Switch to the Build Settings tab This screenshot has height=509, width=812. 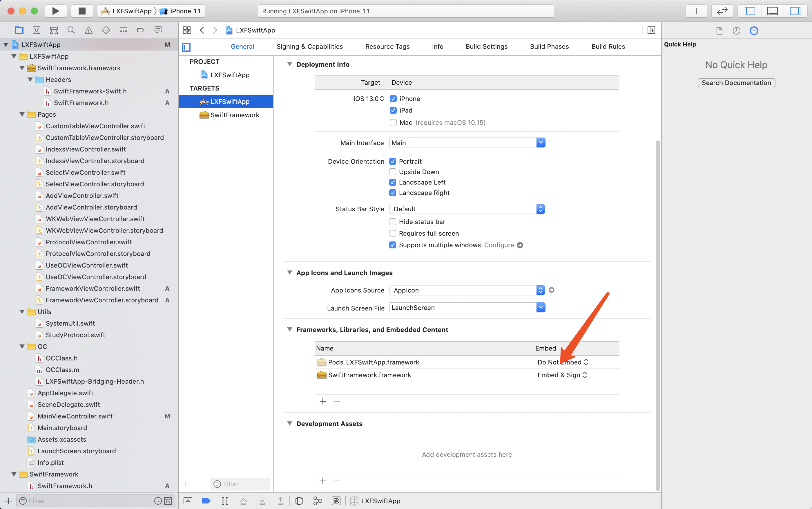point(486,46)
